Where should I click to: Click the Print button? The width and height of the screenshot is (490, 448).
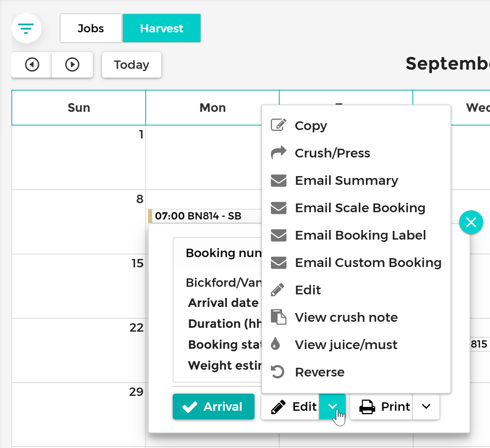[x=381, y=407]
